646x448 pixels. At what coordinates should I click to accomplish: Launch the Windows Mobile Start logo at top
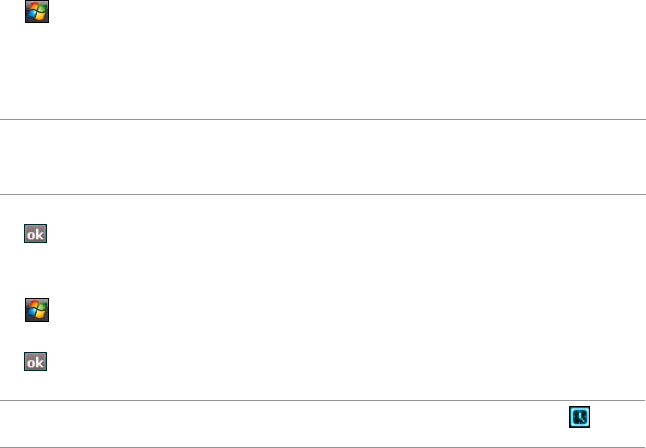point(37,12)
